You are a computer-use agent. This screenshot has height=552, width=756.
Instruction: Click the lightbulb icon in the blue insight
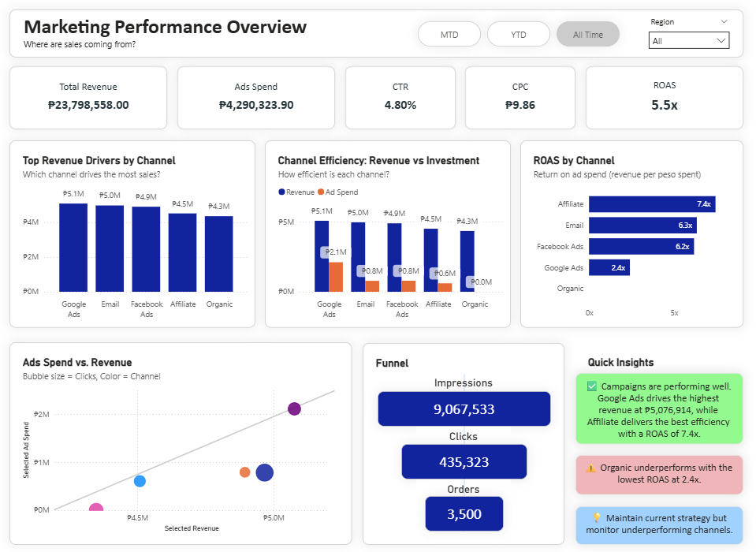coord(597,518)
